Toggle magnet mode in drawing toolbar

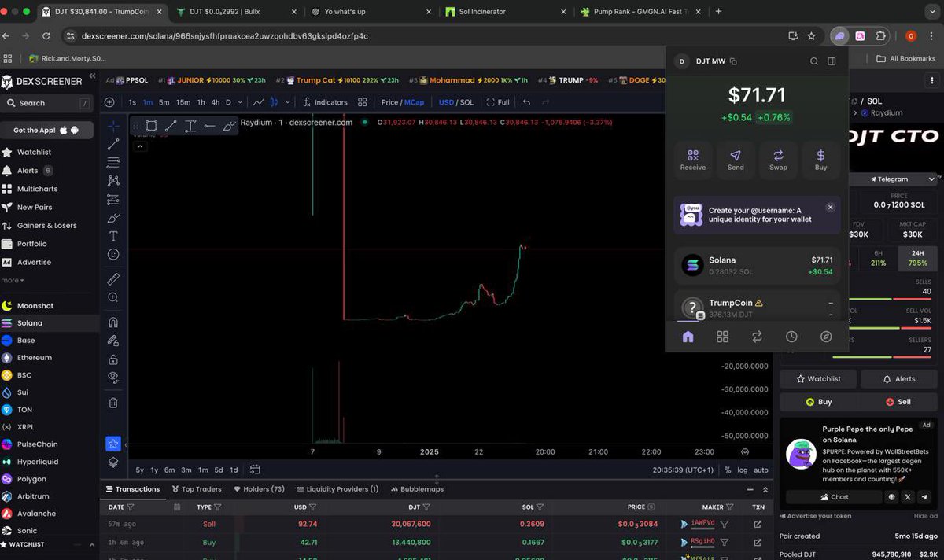click(x=113, y=322)
